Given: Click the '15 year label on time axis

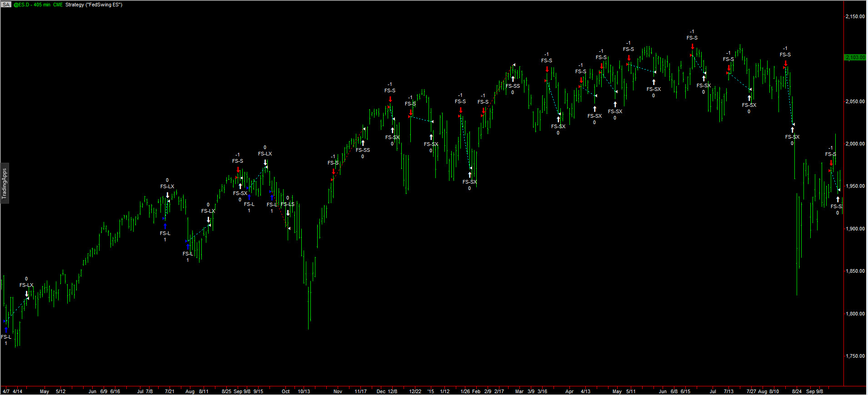Looking at the screenshot, I should (431, 391).
